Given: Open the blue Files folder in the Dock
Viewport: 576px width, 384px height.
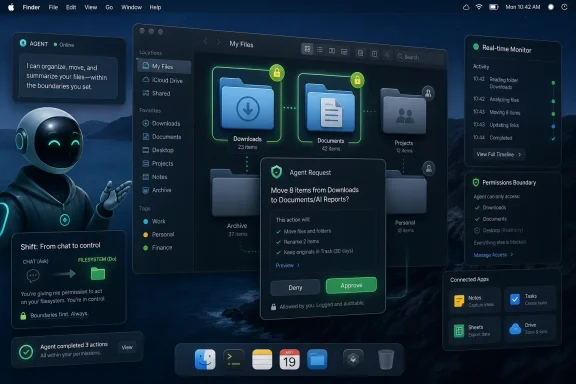Looking at the screenshot, I should click(317, 359).
